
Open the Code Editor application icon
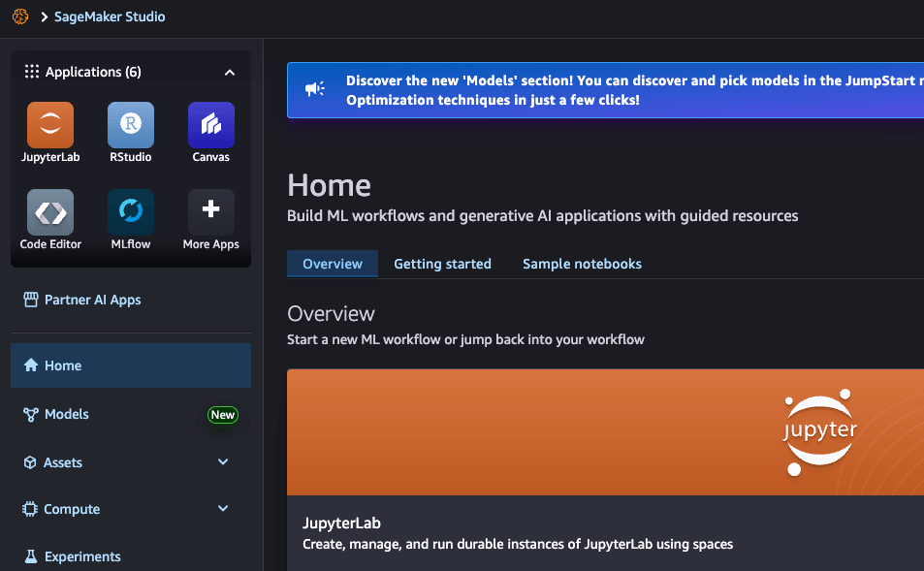pos(50,212)
